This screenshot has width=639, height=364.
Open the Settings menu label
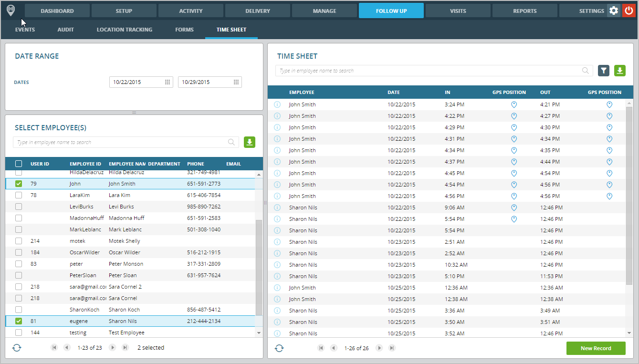pyautogui.click(x=592, y=11)
